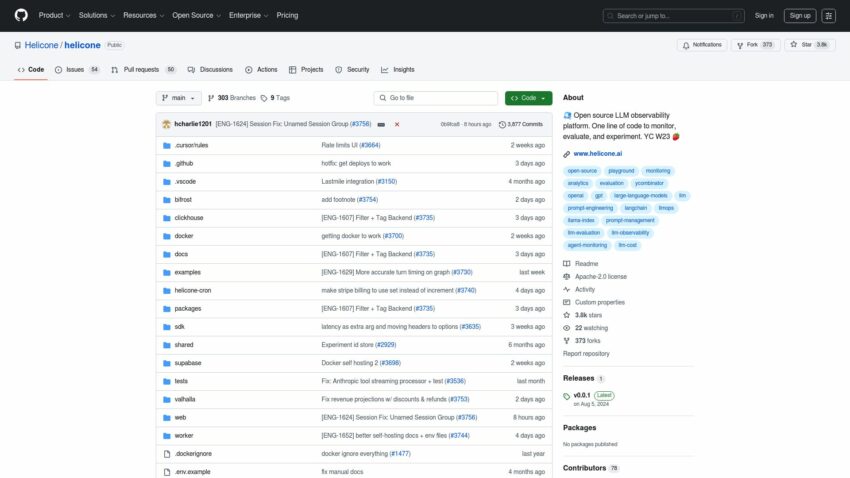
Task: Open the docker folder
Action: tap(184, 236)
